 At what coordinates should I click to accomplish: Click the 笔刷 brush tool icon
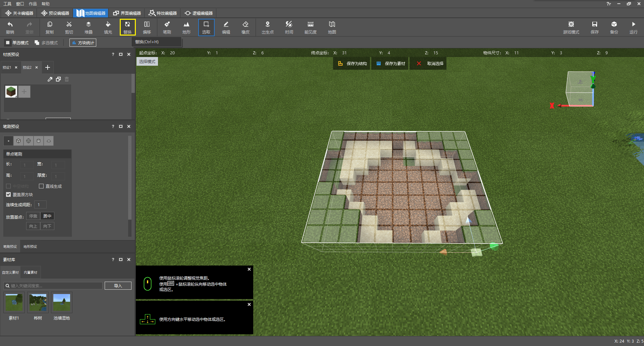click(167, 27)
